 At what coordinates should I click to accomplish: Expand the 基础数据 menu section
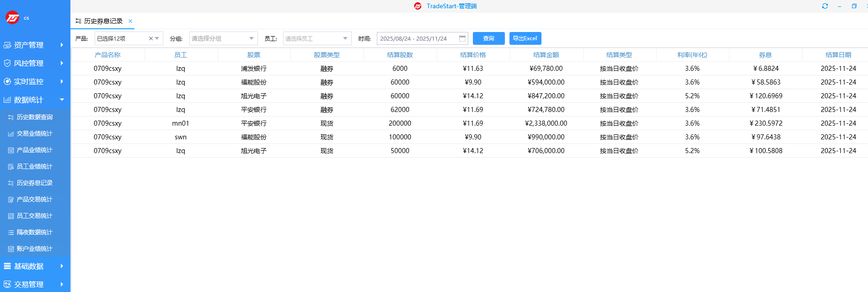[35, 266]
